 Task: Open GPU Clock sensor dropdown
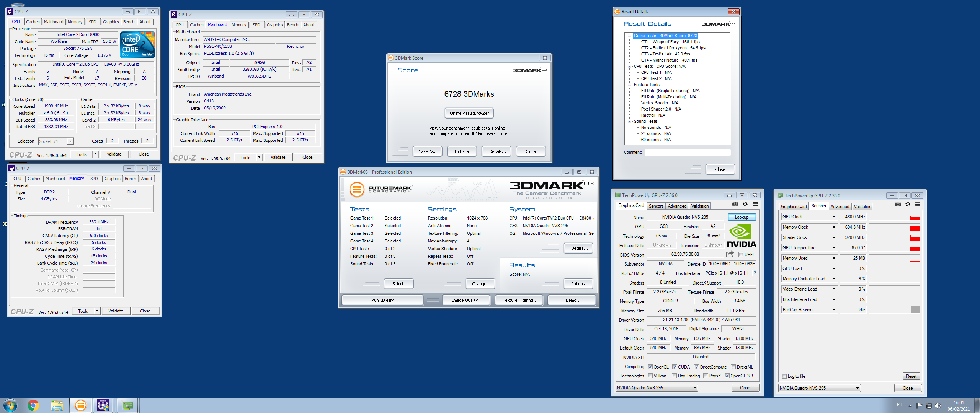(833, 217)
